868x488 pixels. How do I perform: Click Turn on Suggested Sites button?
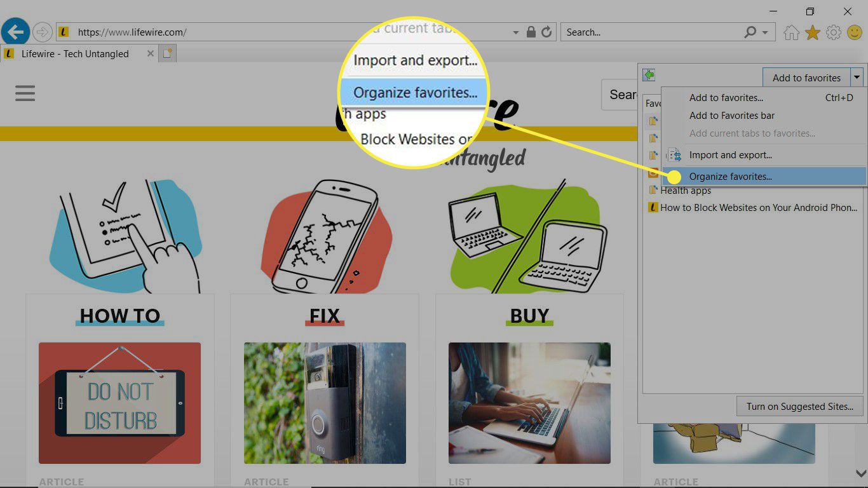799,407
